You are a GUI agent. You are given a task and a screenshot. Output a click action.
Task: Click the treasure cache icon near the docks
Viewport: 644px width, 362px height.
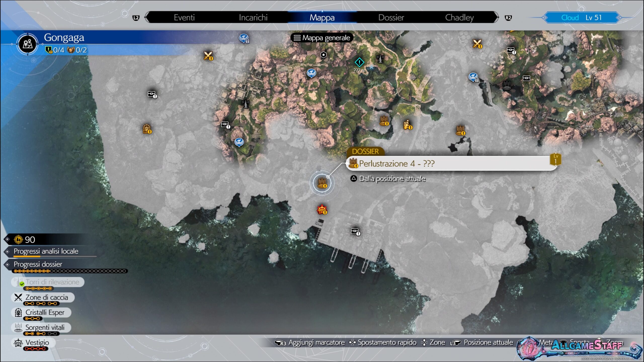(355, 231)
